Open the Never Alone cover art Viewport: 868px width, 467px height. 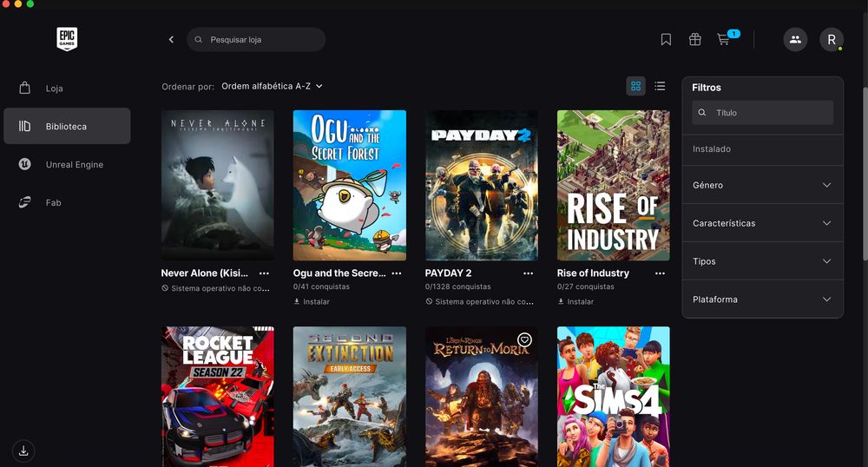(218, 186)
